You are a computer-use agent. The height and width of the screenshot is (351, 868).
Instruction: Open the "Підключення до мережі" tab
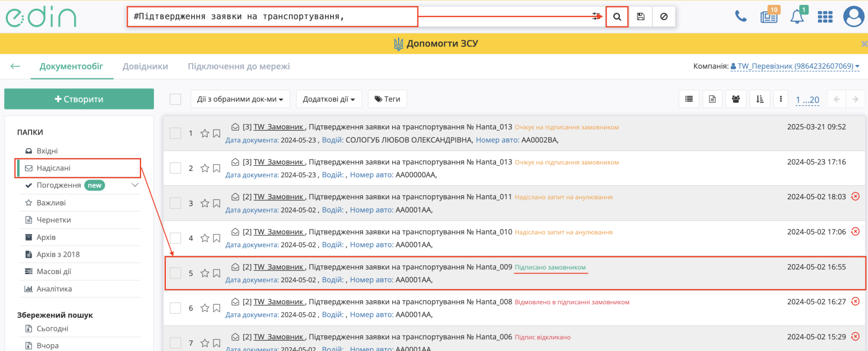(x=239, y=67)
